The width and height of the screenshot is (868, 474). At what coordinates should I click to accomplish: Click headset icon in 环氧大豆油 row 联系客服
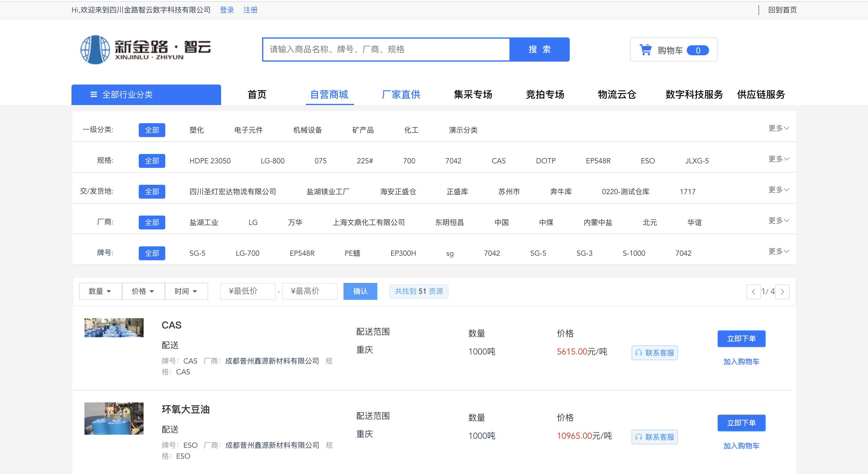point(638,437)
